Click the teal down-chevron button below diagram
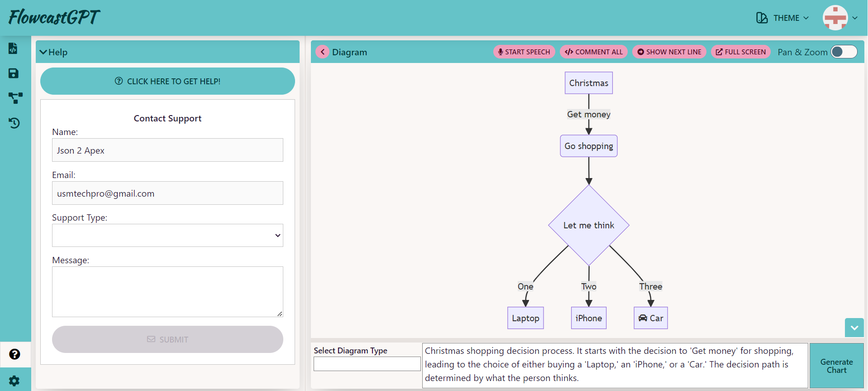 pos(854,328)
